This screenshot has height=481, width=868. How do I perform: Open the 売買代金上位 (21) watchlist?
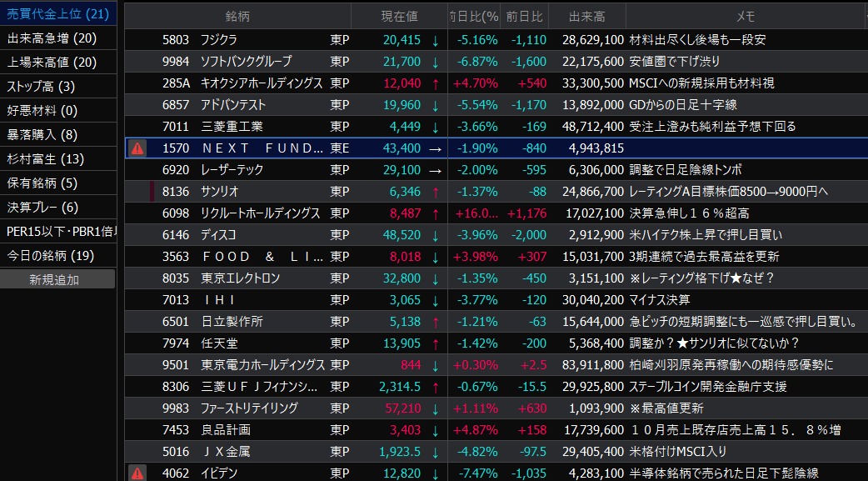(57, 13)
